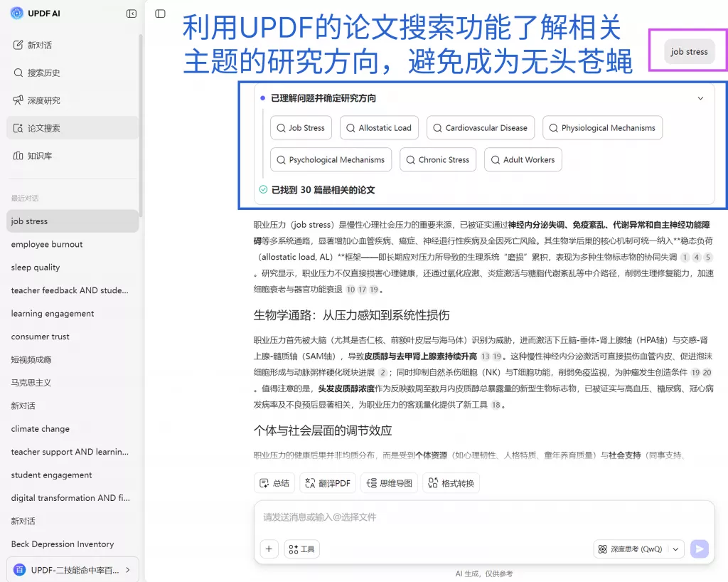
Task: Click the blue send message icon
Action: coord(699,549)
